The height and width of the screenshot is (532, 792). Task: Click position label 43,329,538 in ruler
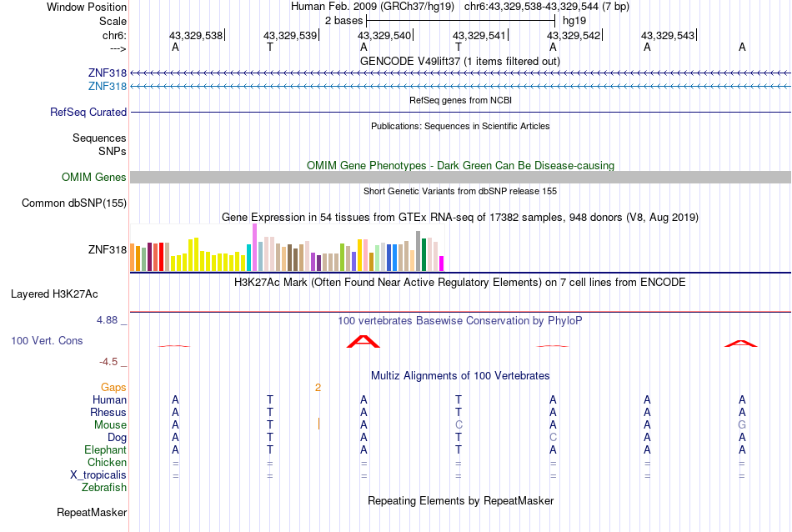(x=195, y=35)
